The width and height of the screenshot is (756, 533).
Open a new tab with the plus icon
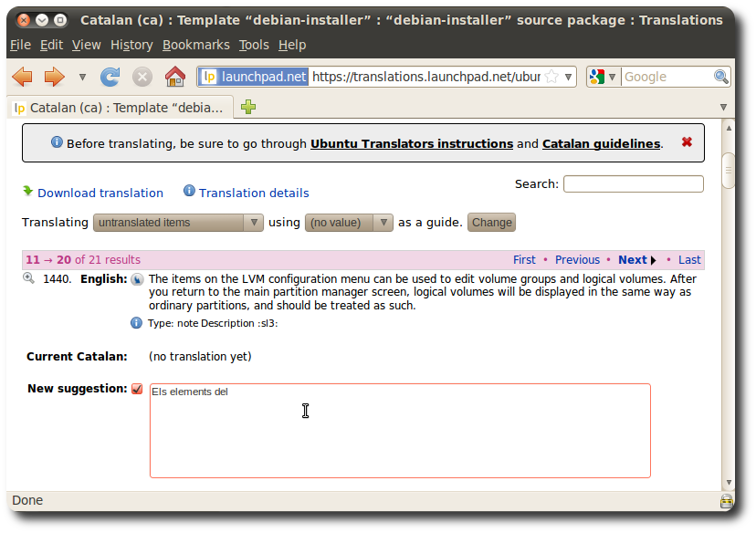coord(248,108)
